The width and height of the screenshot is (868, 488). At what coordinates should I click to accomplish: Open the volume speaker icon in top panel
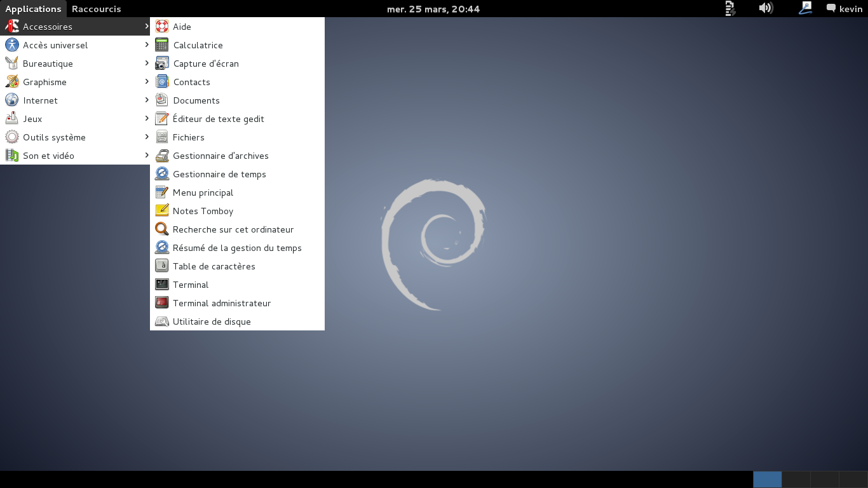coord(766,8)
